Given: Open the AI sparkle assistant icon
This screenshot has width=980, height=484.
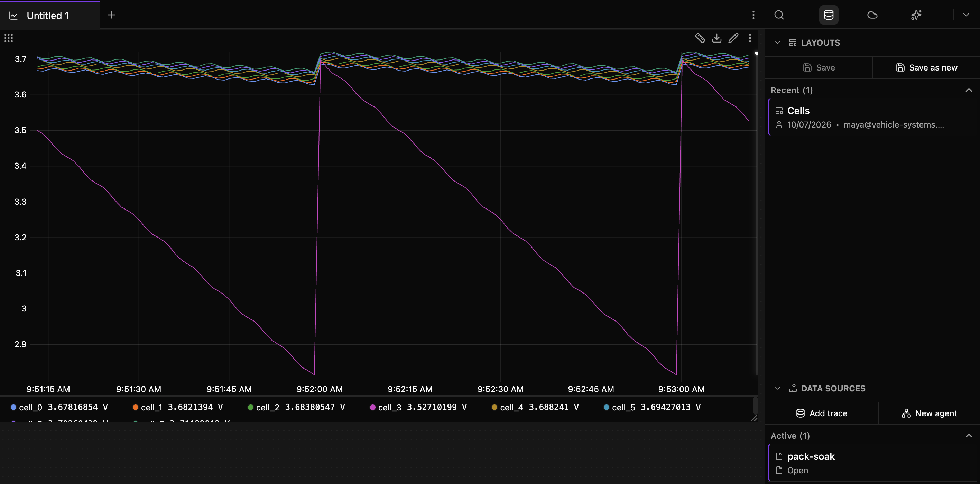Looking at the screenshot, I should 916,15.
